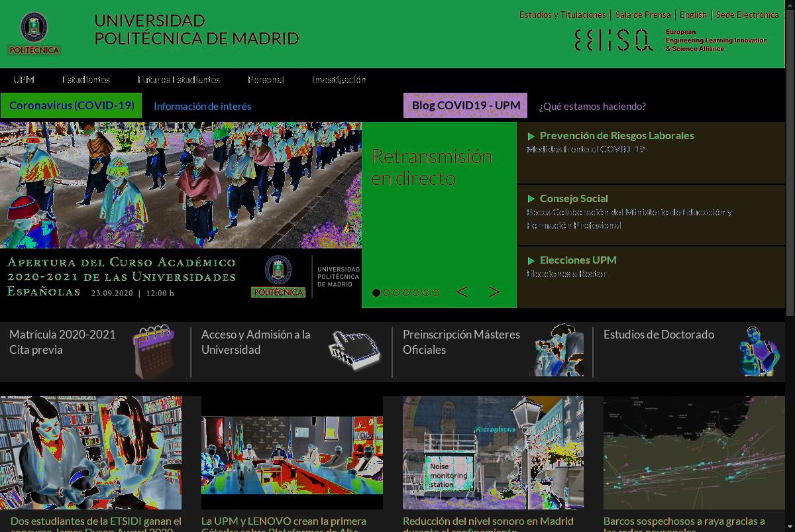Click the UPM Politécnica logo in header
Viewport: 795px width, 532px height.
pos(34,34)
